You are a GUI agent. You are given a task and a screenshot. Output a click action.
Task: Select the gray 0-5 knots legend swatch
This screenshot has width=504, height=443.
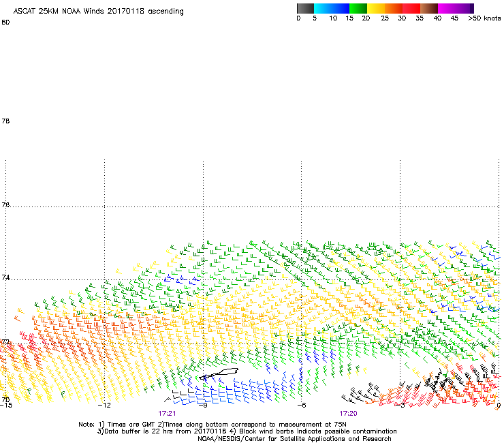tap(305, 8)
